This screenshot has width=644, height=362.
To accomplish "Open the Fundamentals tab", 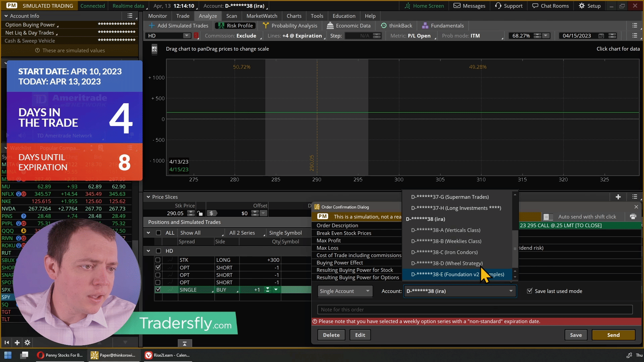I will (443, 25).
